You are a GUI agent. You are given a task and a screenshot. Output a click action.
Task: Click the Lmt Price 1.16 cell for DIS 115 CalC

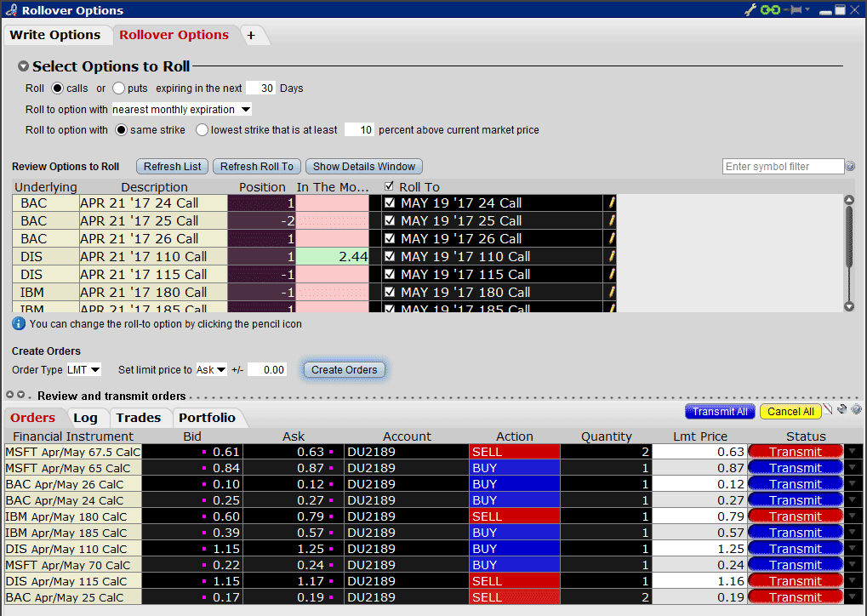coord(699,581)
